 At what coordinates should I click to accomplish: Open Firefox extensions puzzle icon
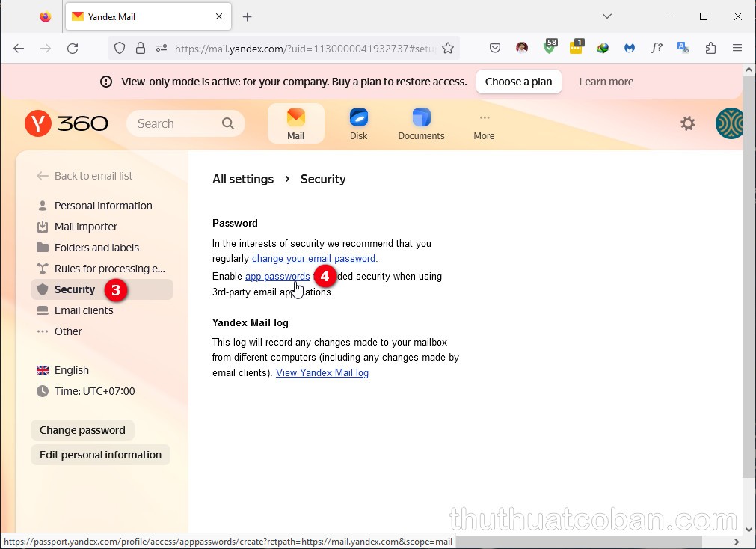(710, 48)
